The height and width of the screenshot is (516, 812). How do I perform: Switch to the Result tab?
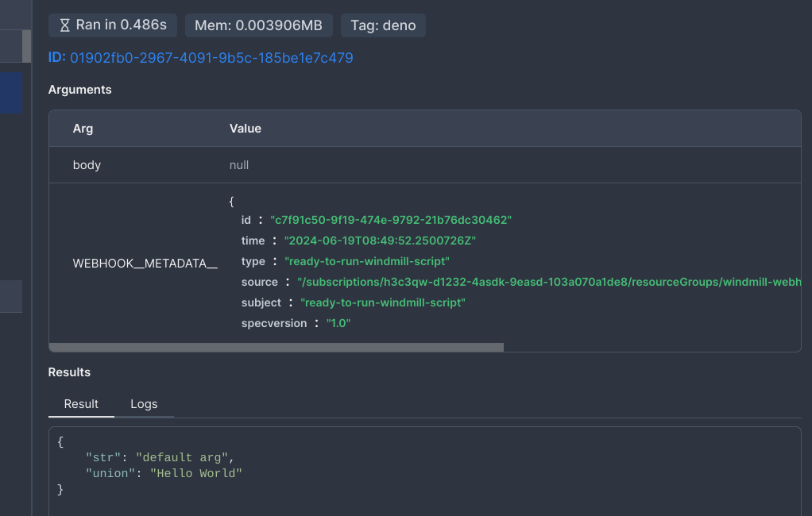click(x=80, y=404)
